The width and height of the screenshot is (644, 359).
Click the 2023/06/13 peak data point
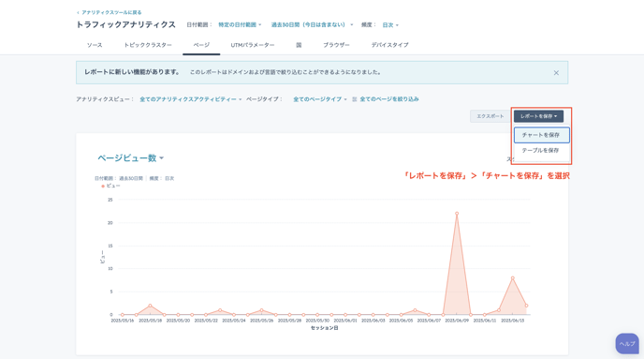[x=513, y=278]
